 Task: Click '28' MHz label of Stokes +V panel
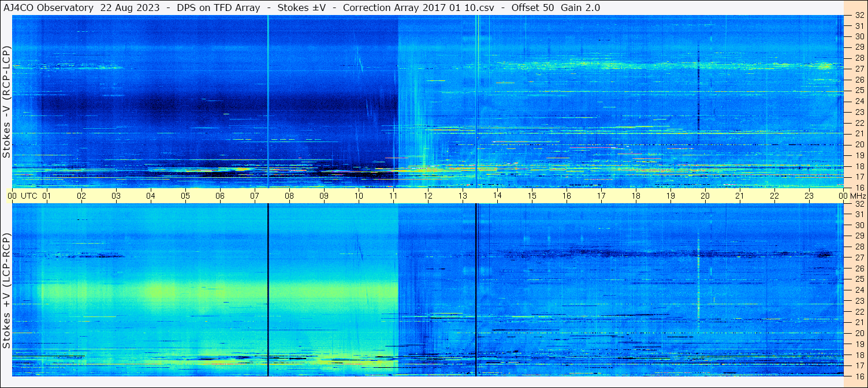point(859,247)
